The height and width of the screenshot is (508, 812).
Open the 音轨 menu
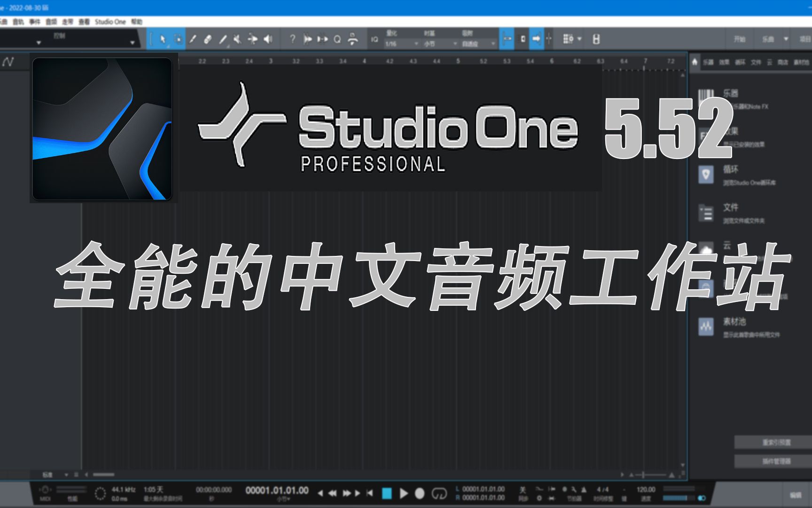18,22
